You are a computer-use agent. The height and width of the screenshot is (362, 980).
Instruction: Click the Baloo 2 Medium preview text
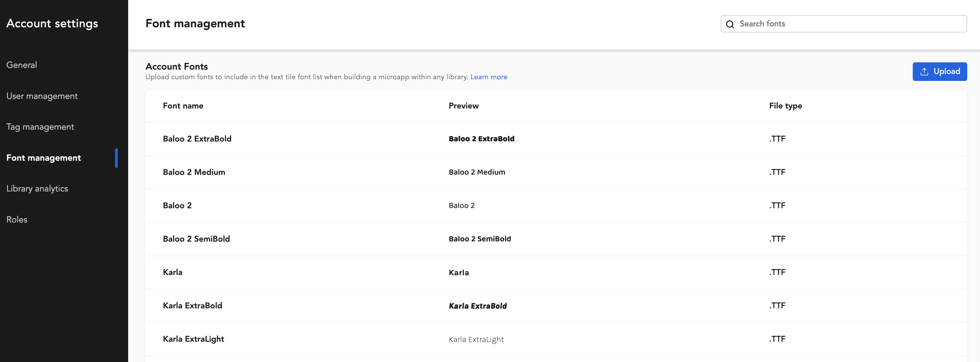click(477, 172)
